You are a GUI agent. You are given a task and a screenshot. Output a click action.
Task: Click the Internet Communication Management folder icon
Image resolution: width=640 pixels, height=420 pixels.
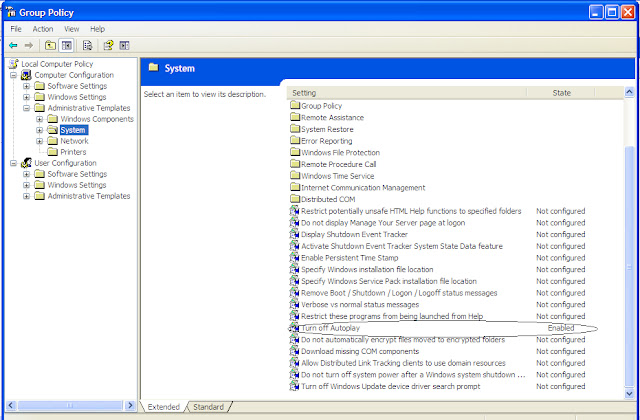point(295,187)
